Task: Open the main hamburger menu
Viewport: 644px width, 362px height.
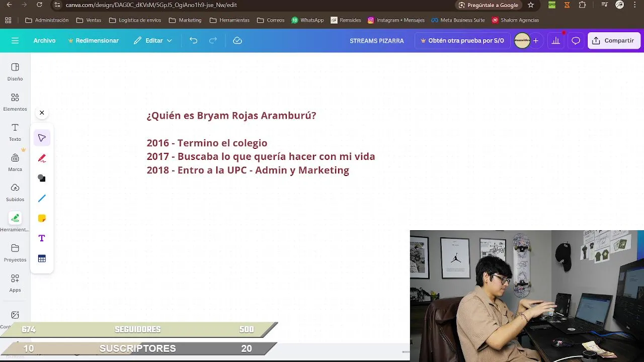Action: point(15,41)
